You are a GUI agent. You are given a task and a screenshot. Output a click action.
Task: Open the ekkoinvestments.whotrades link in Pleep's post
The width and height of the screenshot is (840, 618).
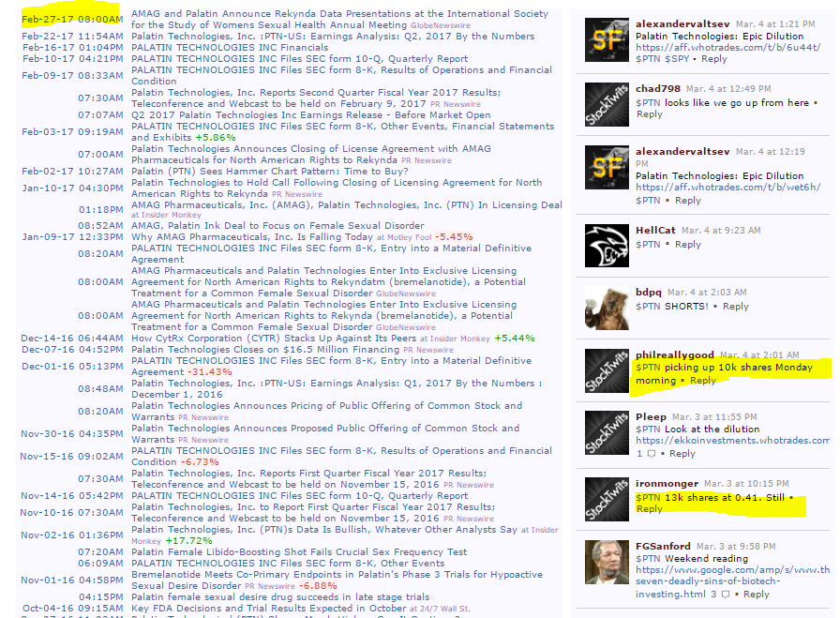point(732,441)
